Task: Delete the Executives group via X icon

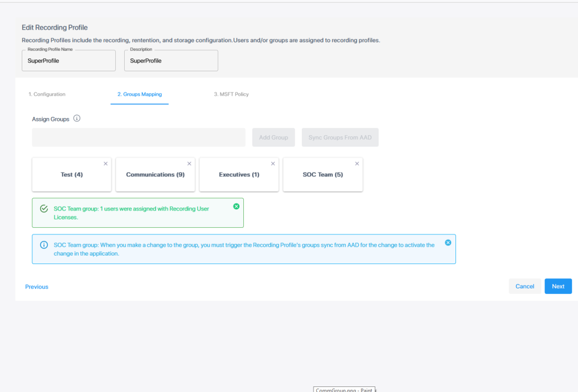Action: coord(273,164)
